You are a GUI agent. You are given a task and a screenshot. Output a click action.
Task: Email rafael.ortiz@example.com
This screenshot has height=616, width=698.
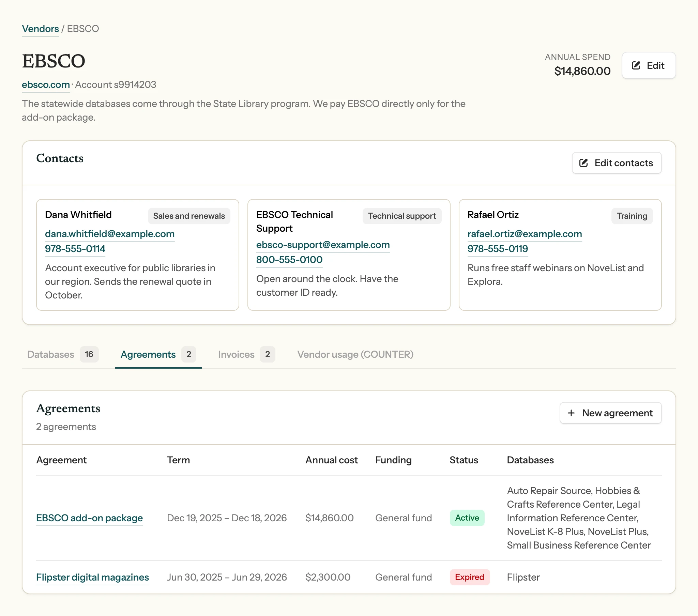click(525, 234)
